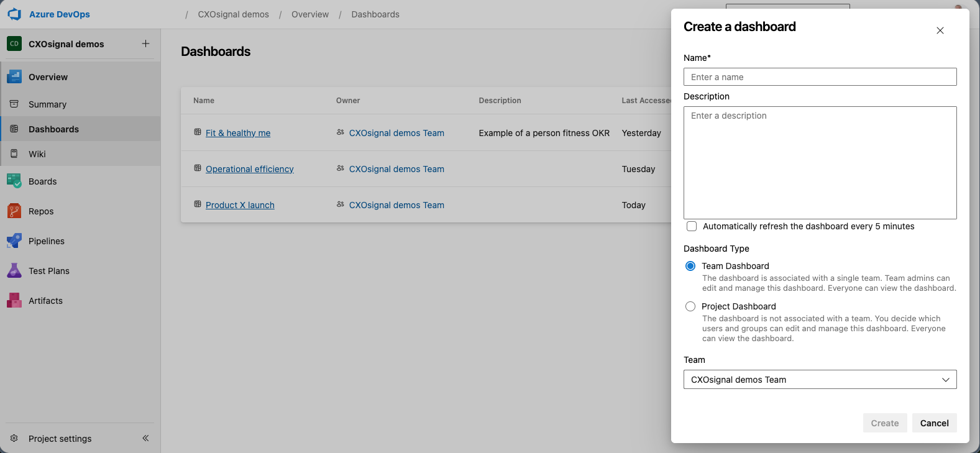Open the Product X launch dashboard link
980x453 pixels.
pyautogui.click(x=240, y=205)
